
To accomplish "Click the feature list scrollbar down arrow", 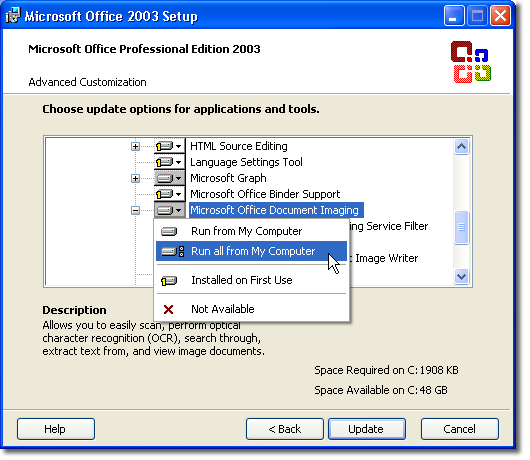I will tap(461, 277).
